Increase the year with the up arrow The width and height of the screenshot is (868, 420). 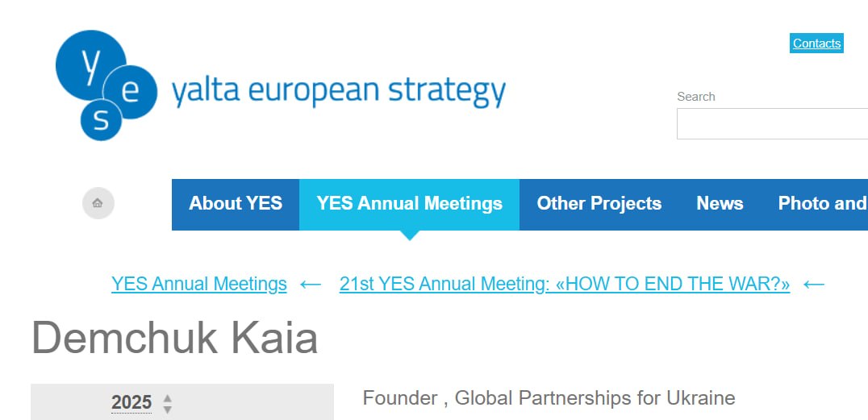pos(168,398)
